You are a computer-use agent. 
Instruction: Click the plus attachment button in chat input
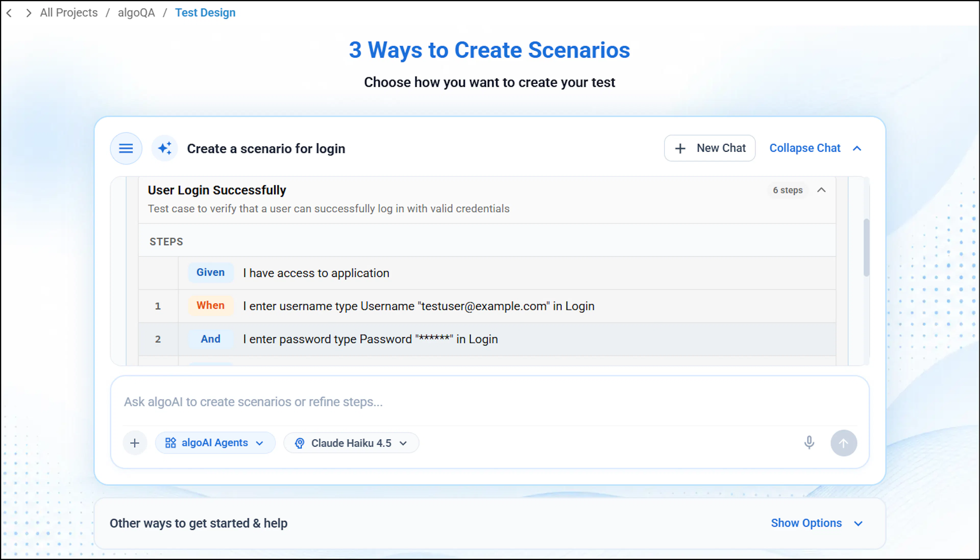pyautogui.click(x=134, y=443)
